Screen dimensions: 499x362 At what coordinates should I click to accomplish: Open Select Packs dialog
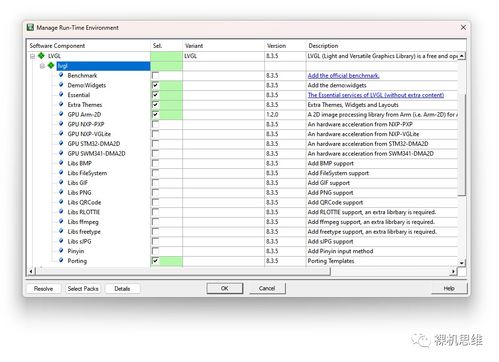point(83,289)
